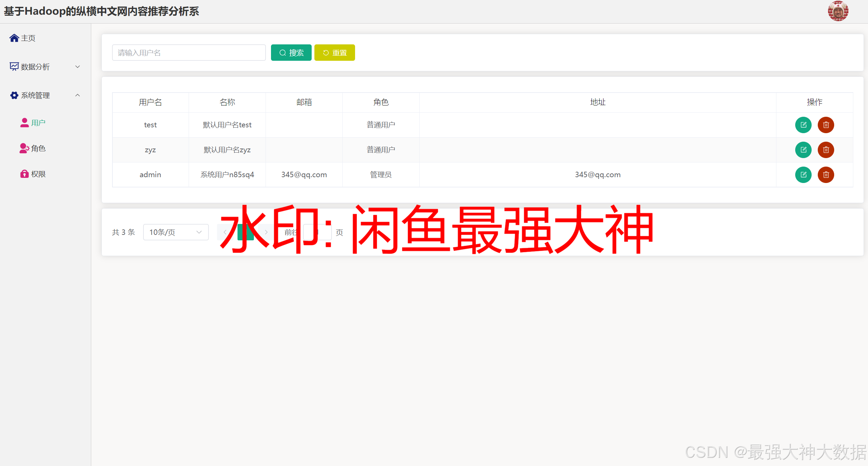Select the 用户 menu item in sidebar

coord(38,122)
